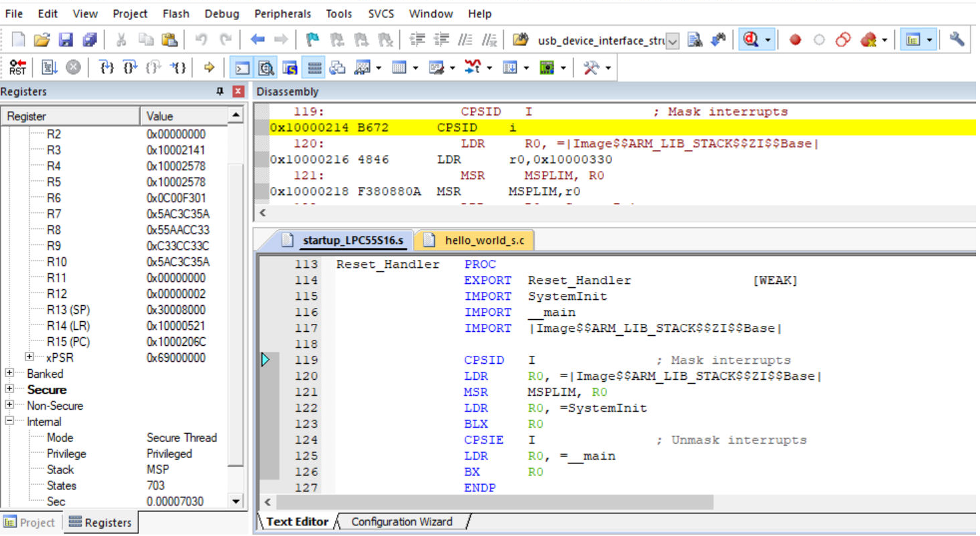Click the Registers panel scroll-down arrow
The image size is (980, 536).
(236, 501)
